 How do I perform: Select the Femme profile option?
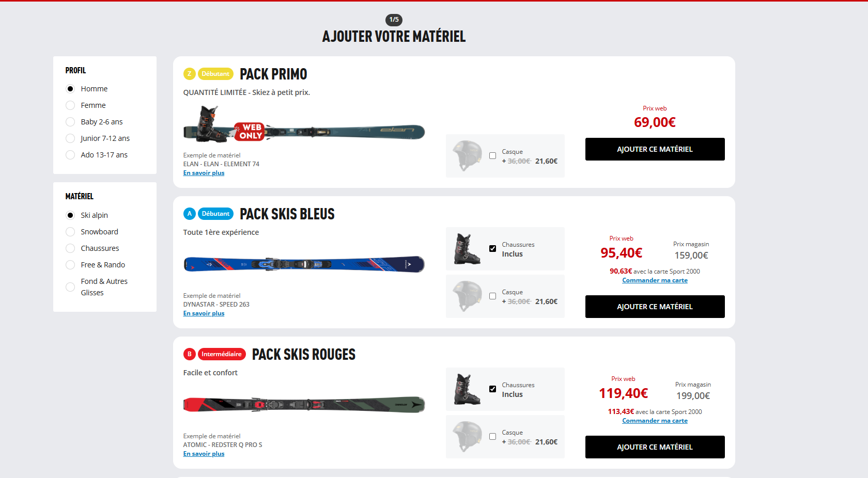click(70, 105)
